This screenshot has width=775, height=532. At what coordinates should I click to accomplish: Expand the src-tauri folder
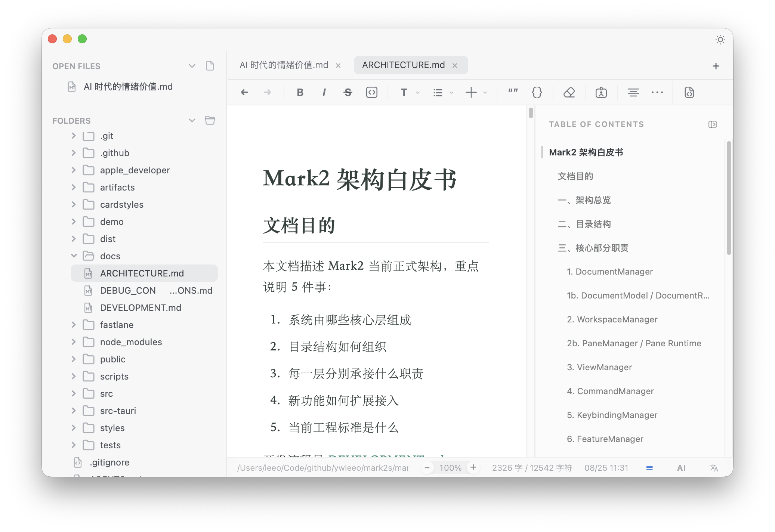(x=74, y=411)
